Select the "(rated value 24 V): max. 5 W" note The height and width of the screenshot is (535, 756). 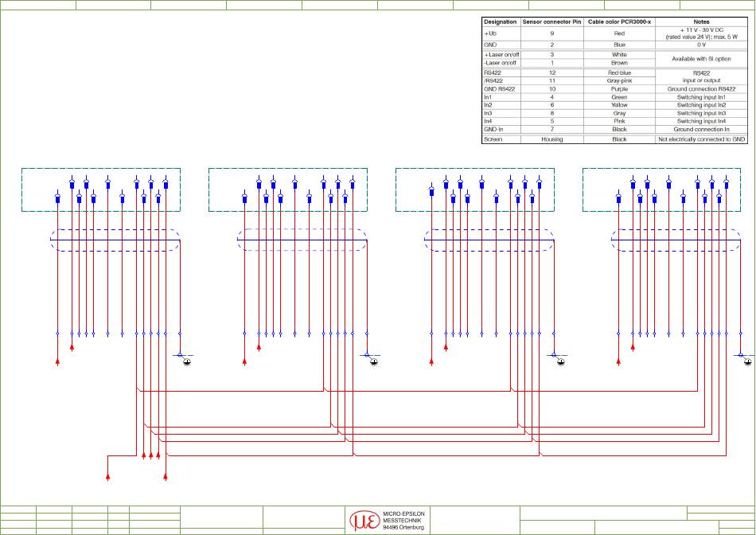tap(702, 37)
